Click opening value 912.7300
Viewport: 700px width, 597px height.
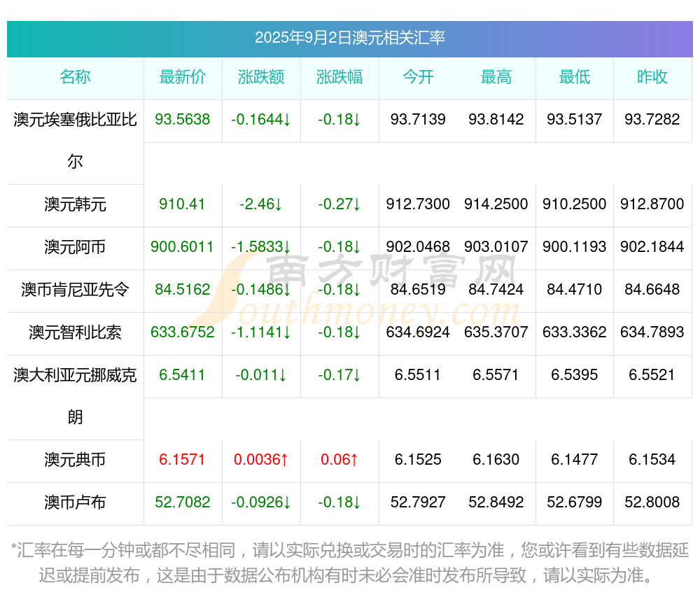tap(418, 204)
